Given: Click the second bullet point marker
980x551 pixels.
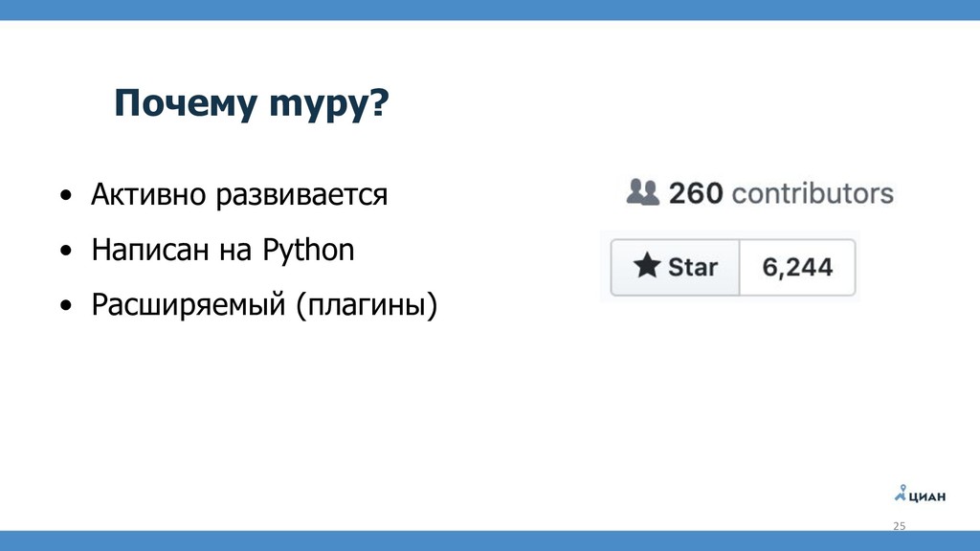Looking at the screenshot, I should [66, 252].
